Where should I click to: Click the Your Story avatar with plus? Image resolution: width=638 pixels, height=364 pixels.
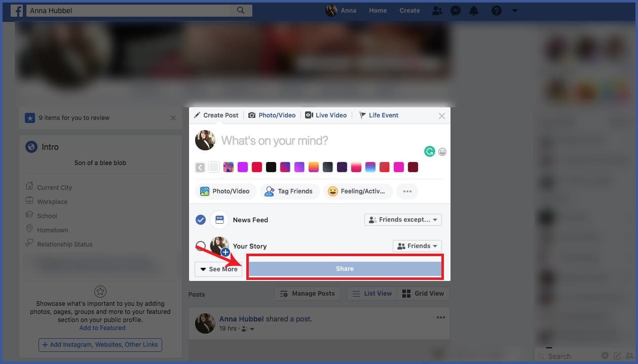[x=220, y=246]
